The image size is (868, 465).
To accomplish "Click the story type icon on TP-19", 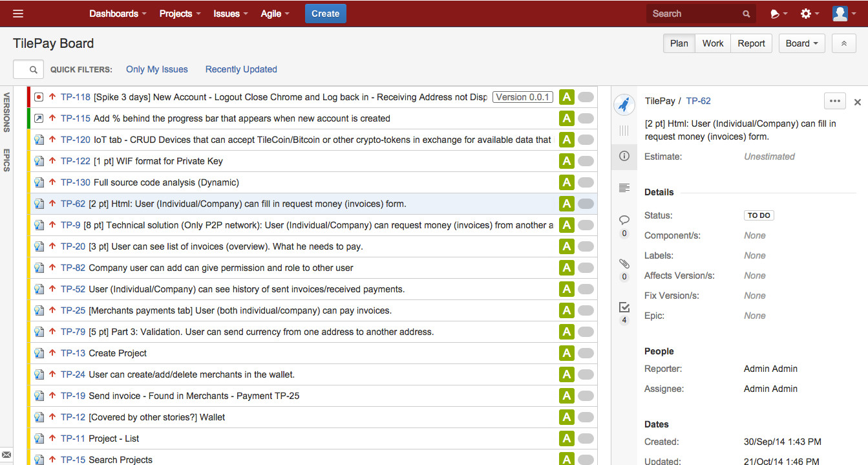I will [39, 396].
